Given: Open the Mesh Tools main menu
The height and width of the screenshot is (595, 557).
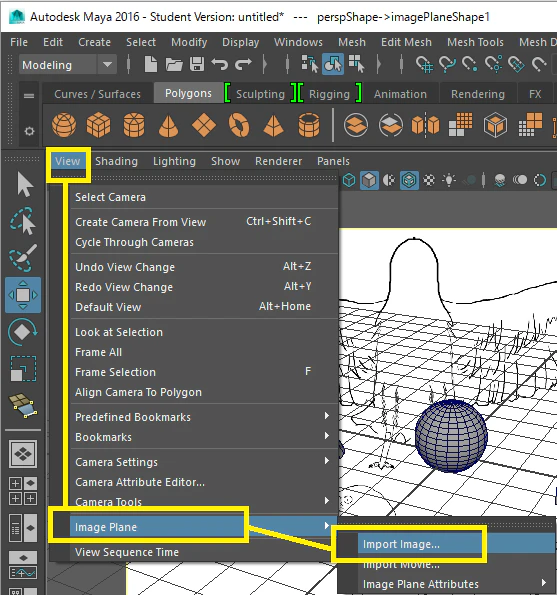Looking at the screenshot, I should (475, 42).
